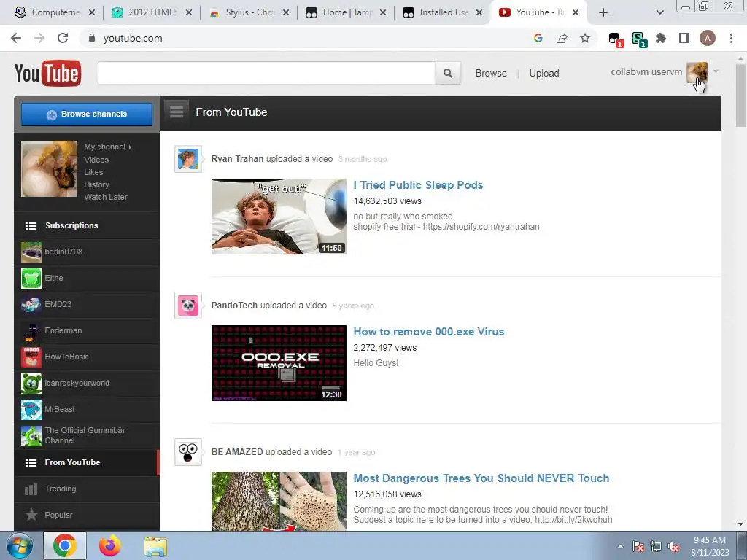
Task: Open Enderman subscription icon
Action: 31,331
